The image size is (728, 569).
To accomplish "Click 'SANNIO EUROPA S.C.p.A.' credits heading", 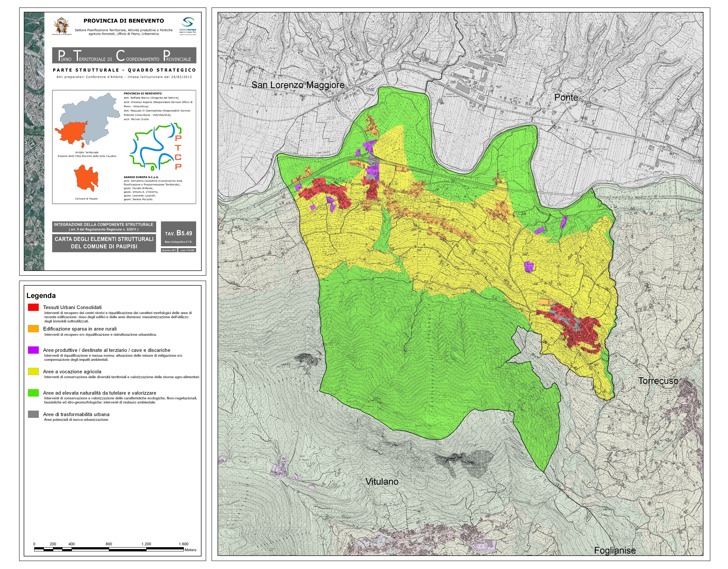I will tap(141, 177).
